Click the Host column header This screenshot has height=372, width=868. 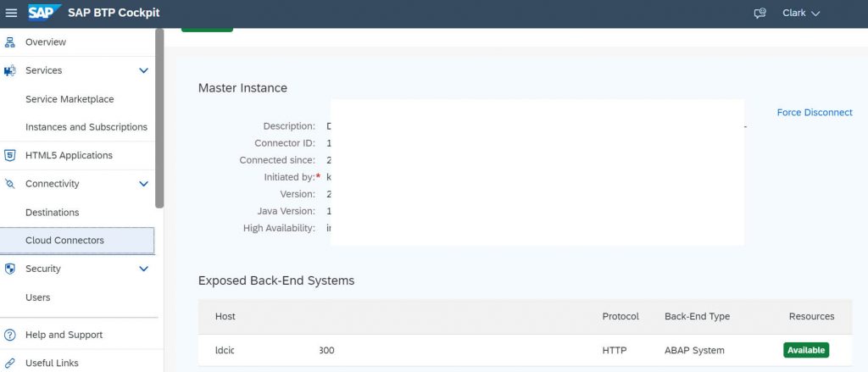click(225, 317)
